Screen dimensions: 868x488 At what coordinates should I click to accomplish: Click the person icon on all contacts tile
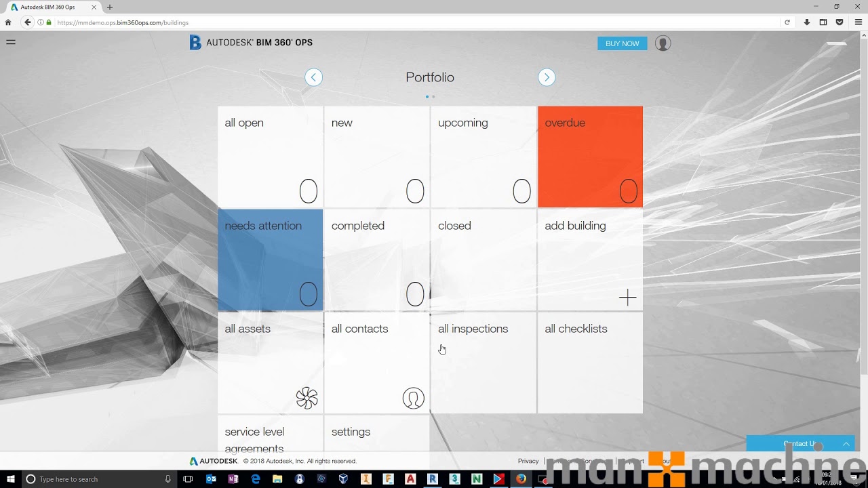[414, 398]
